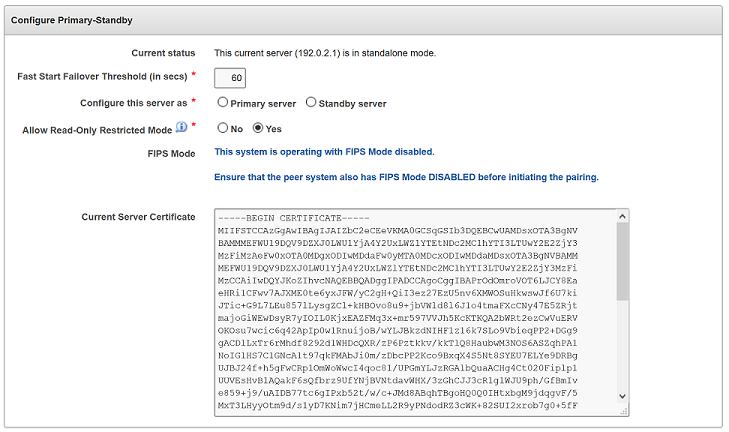The image size is (729, 432).
Task: Click the Configure Primary-Standby panel header
Action: point(73,20)
